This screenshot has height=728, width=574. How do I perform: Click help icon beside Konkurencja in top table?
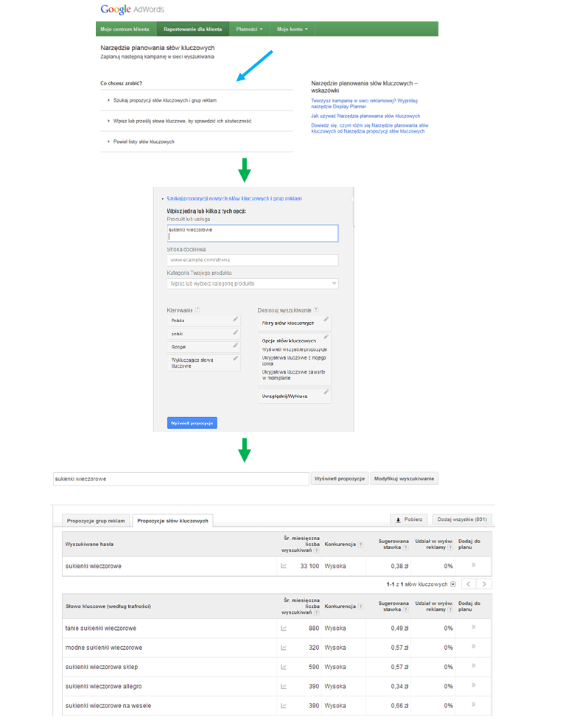(x=360, y=545)
